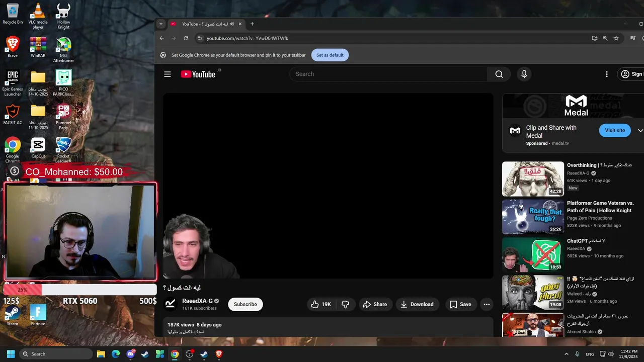Bookmark this page with the star
The width and height of the screenshot is (644, 362).
(x=616, y=38)
